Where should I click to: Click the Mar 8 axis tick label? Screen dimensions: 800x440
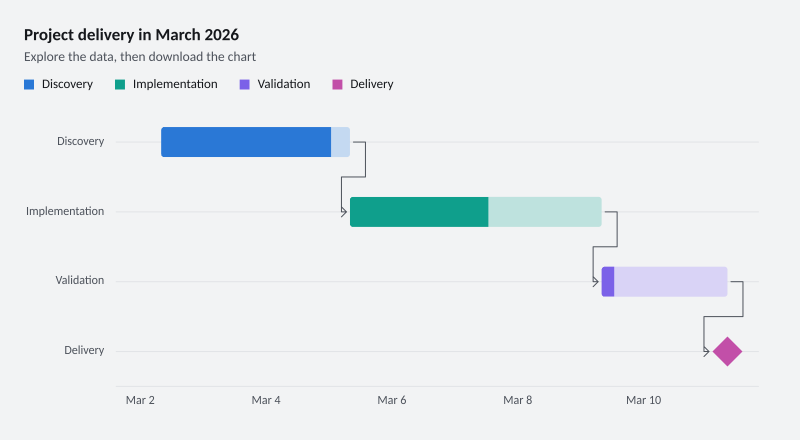click(517, 400)
